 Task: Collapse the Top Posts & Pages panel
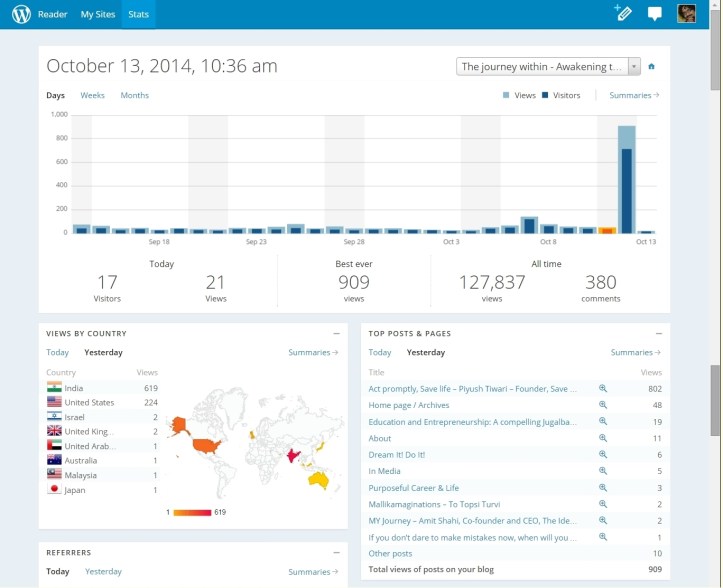[658, 333]
